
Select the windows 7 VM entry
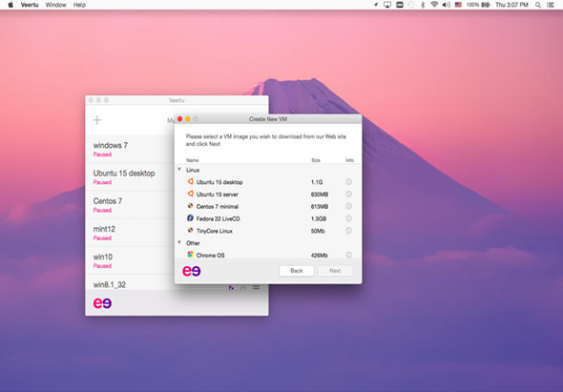pos(130,149)
